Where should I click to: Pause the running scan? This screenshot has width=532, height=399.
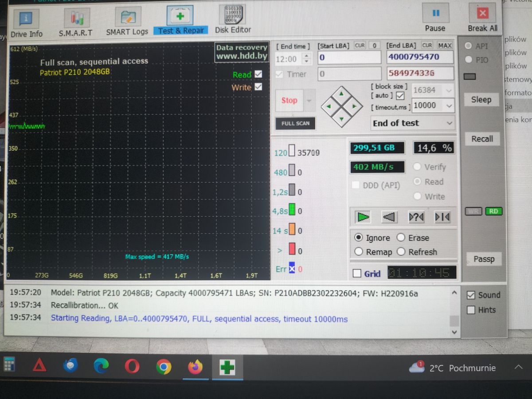(435, 18)
